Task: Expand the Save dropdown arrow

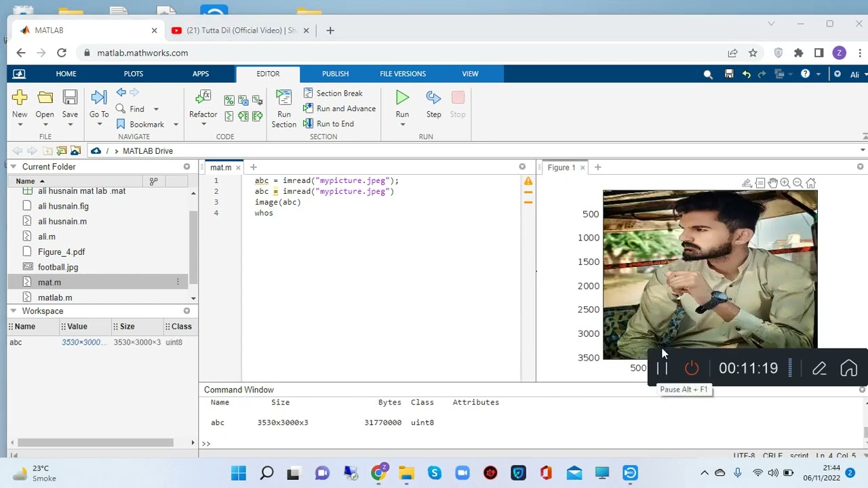Action: tap(70, 125)
